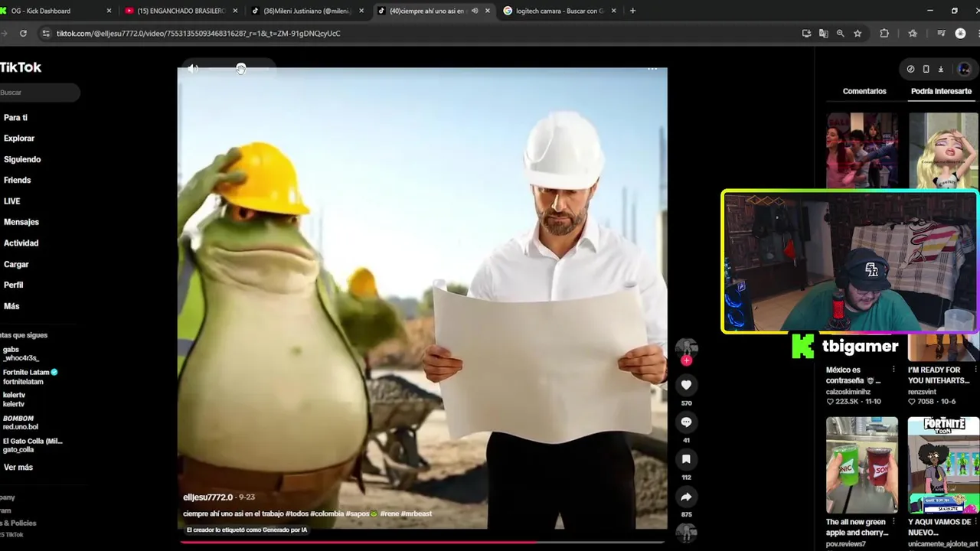The height and width of the screenshot is (551, 980).
Task: Open the browser extensions puzzle icon
Action: [884, 34]
